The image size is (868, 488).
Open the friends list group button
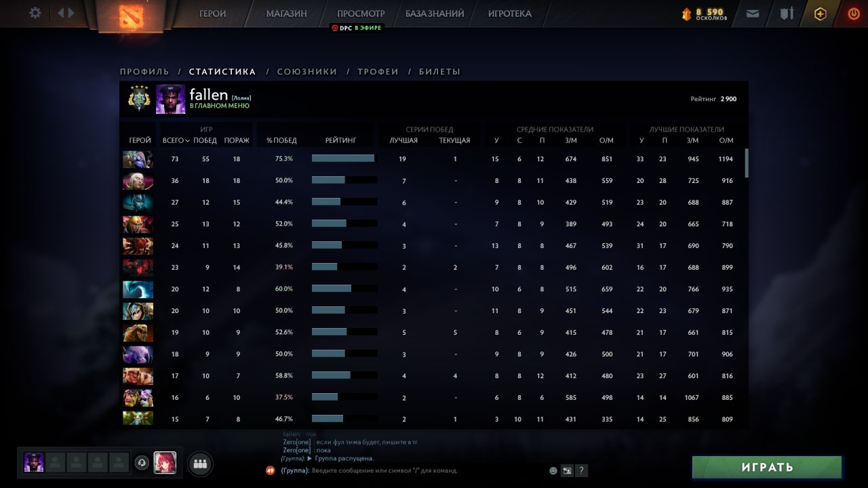(200, 464)
